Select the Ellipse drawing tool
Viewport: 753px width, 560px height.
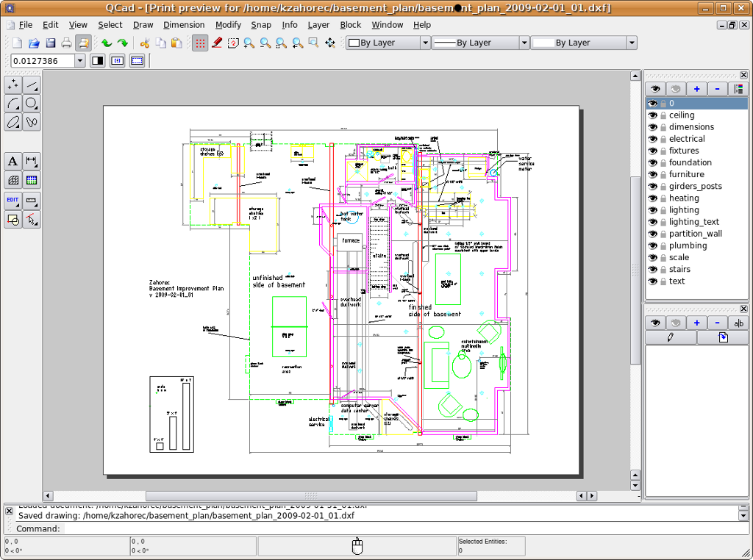[x=13, y=122]
